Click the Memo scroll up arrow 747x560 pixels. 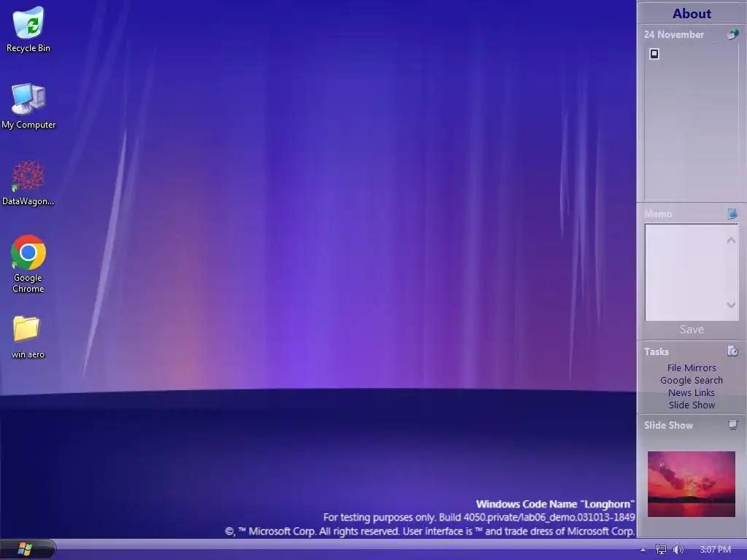tap(731, 241)
